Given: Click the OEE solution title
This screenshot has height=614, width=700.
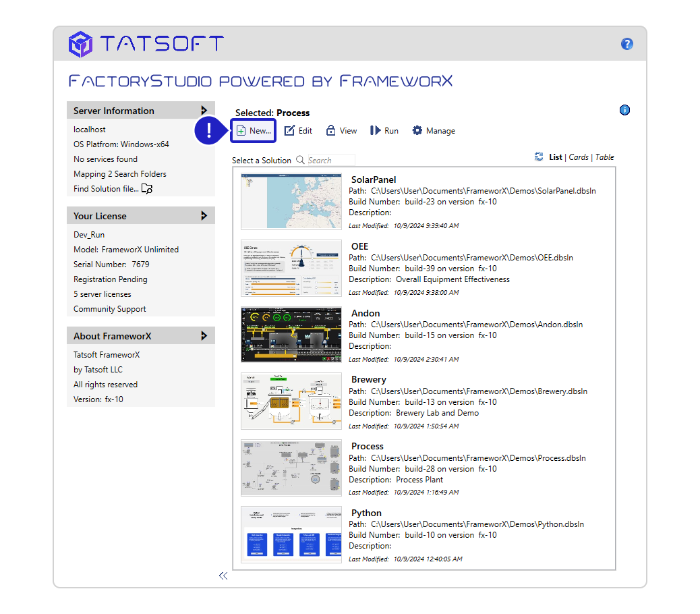Looking at the screenshot, I should coord(360,246).
